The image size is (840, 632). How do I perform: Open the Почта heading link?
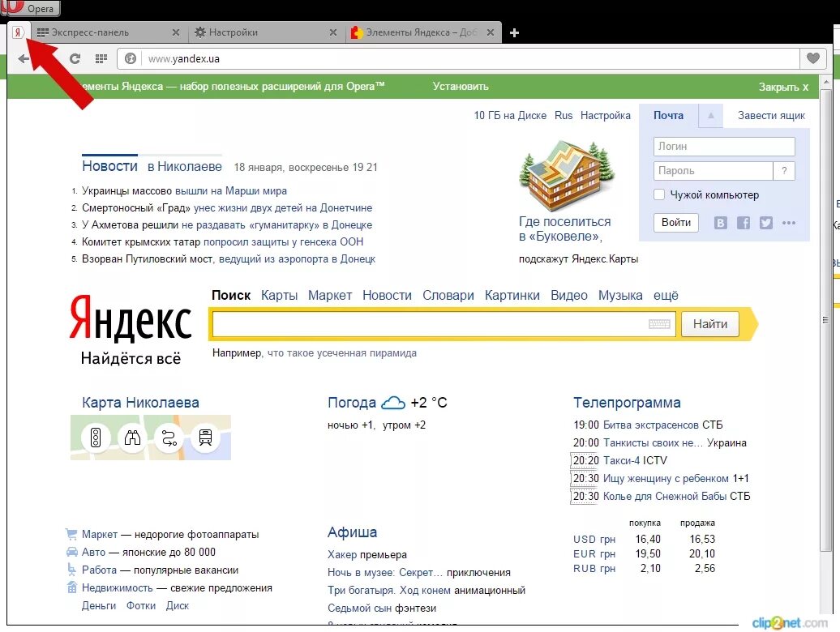coord(668,116)
